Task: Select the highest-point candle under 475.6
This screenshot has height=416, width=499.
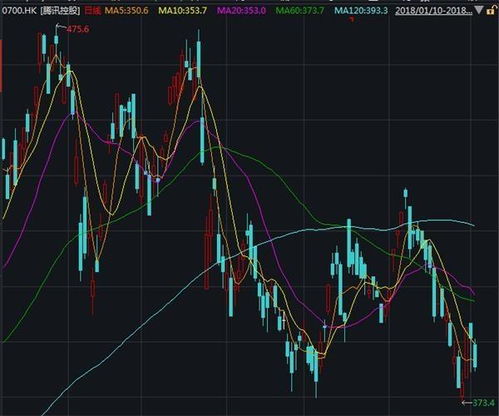Action: (x=56, y=40)
